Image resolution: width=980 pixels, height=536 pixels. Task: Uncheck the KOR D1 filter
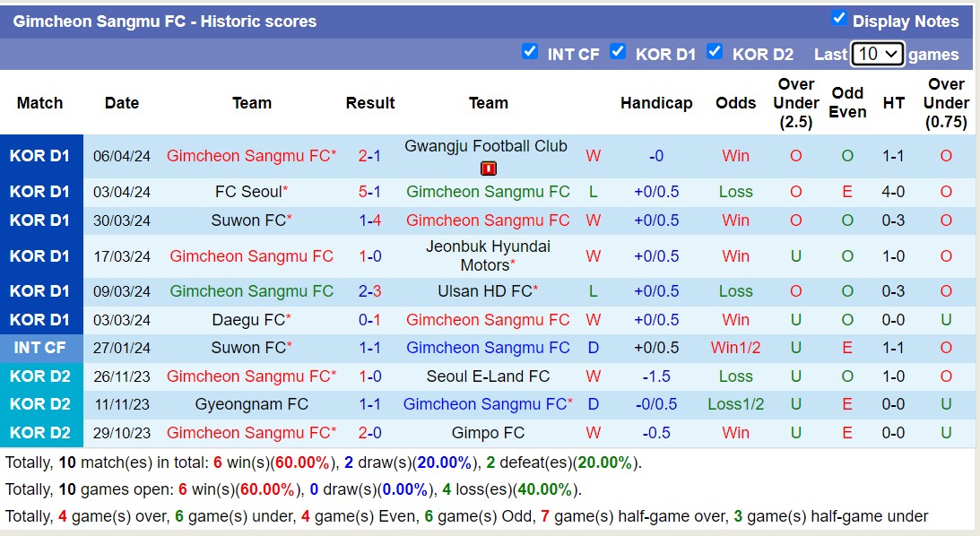619,54
